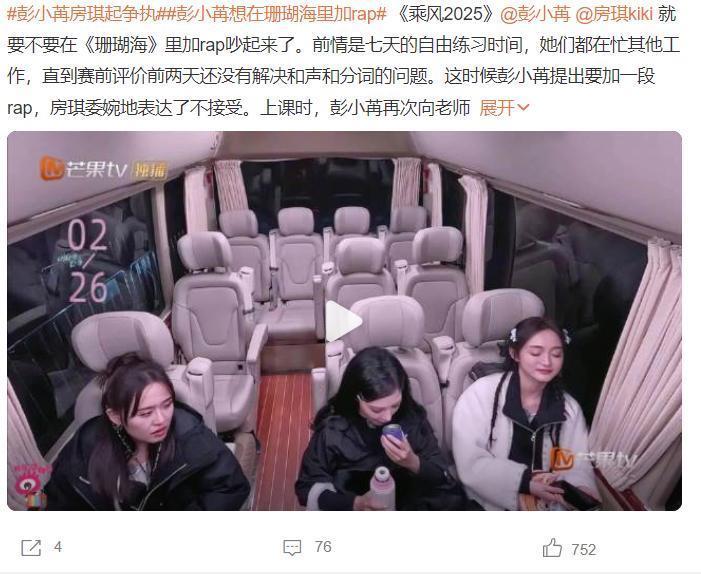Click the 《乘风2025》 title text
This screenshot has width=701, height=574.
click(x=445, y=14)
